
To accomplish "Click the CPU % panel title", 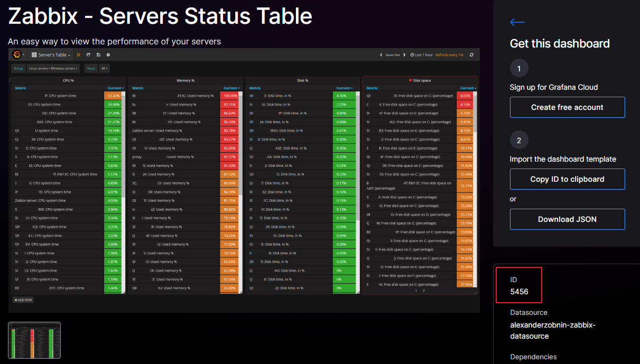I will (x=68, y=80).
